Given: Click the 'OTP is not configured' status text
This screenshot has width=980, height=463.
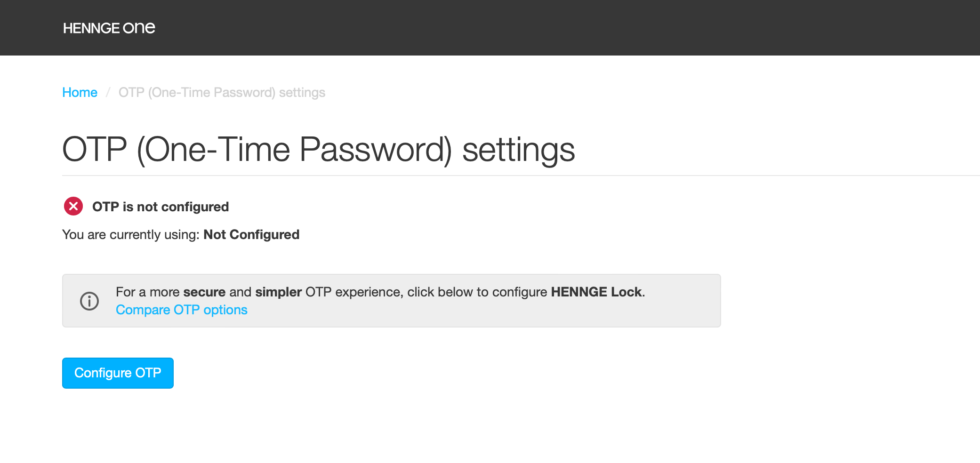Looking at the screenshot, I should pos(161,206).
